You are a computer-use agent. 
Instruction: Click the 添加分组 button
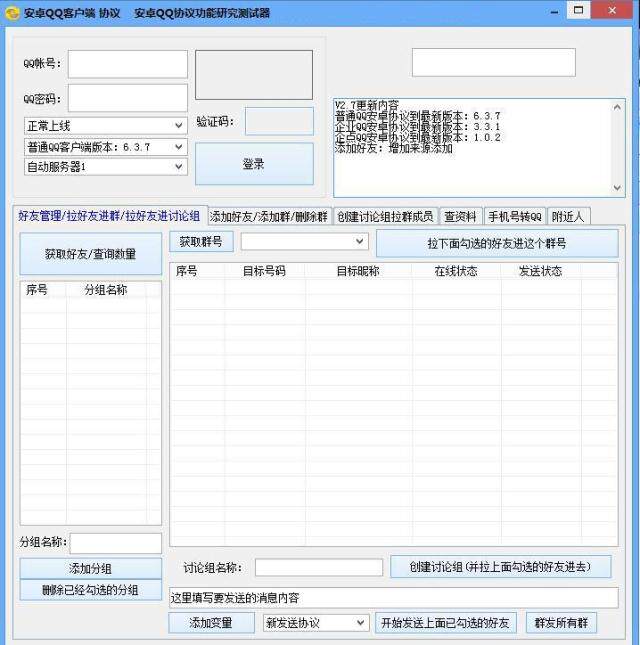(x=90, y=568)
